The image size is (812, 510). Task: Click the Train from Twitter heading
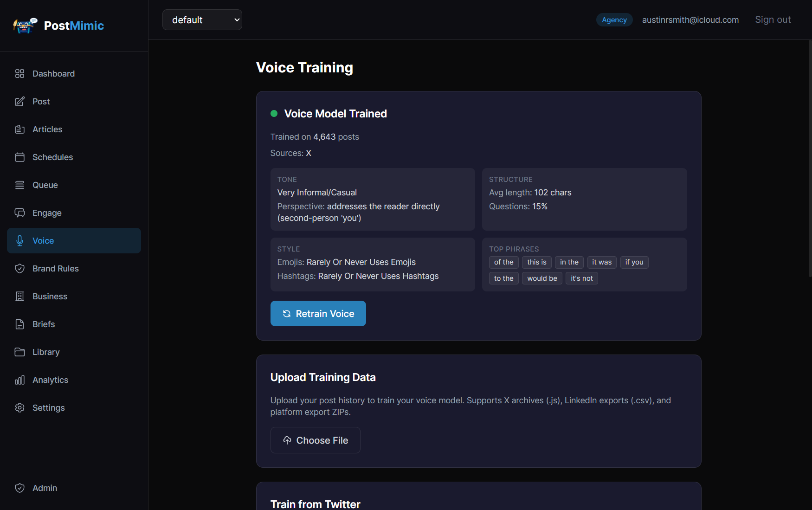(316, 504)
